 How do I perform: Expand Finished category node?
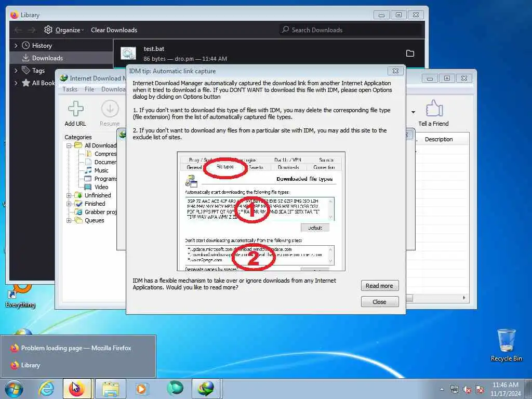[x=69, y=204]
